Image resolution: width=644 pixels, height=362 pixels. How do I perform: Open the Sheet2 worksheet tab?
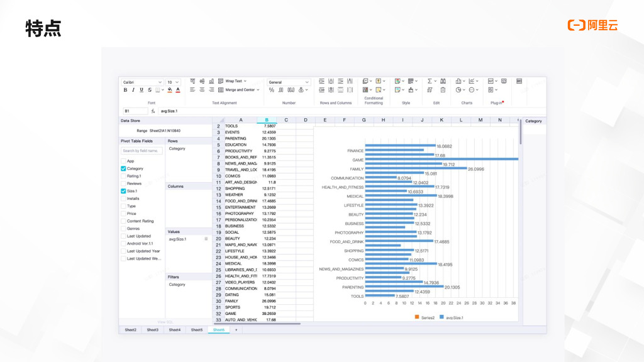130,329
